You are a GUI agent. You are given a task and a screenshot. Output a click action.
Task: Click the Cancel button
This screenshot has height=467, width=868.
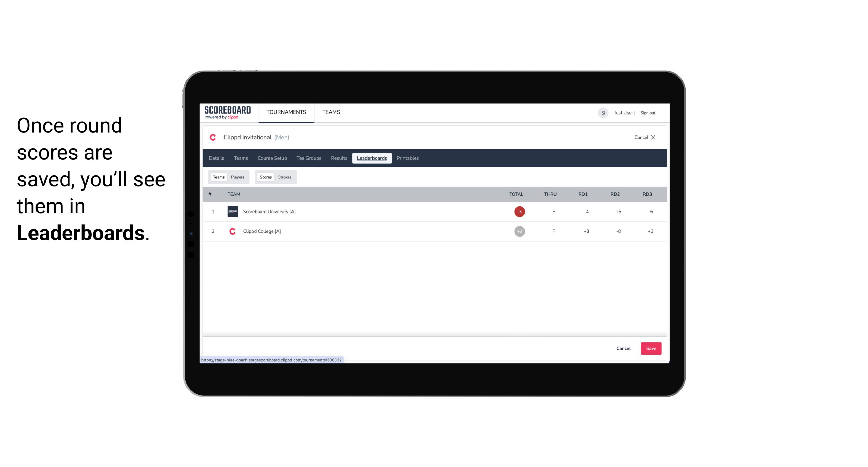(623, 348)
